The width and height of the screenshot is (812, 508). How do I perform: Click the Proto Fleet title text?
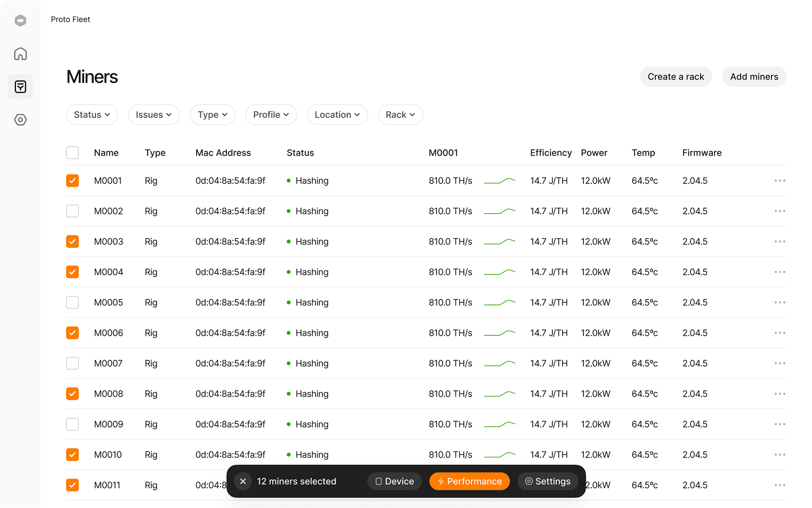70,19
